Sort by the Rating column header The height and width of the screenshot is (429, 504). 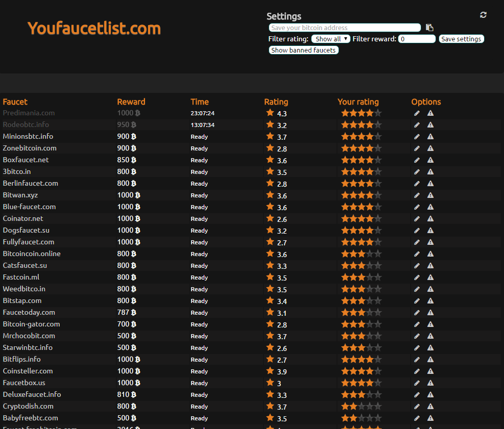tap(276, 102)
